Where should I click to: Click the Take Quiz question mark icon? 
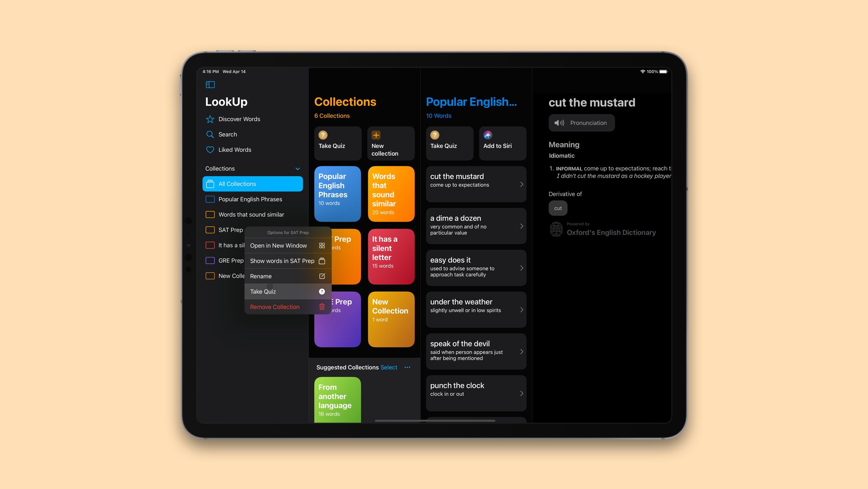coord(322,291)
